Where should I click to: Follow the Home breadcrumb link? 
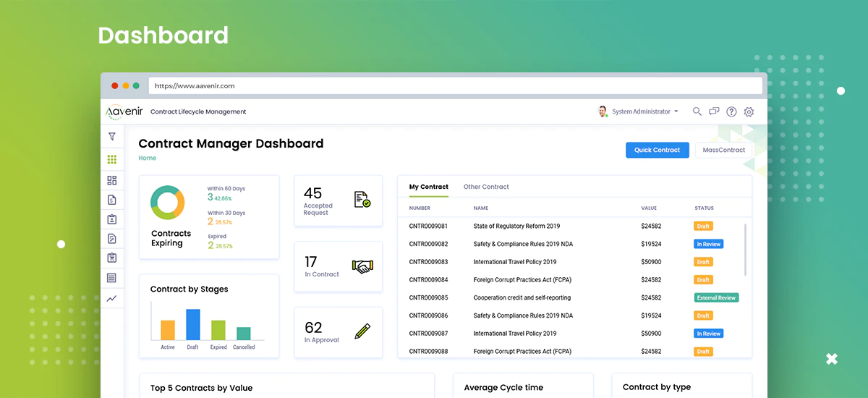(x=147, y=158)
